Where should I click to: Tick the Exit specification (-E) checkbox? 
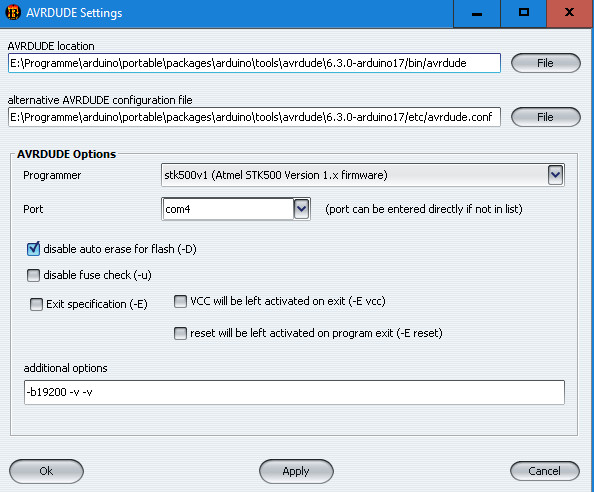36,304
